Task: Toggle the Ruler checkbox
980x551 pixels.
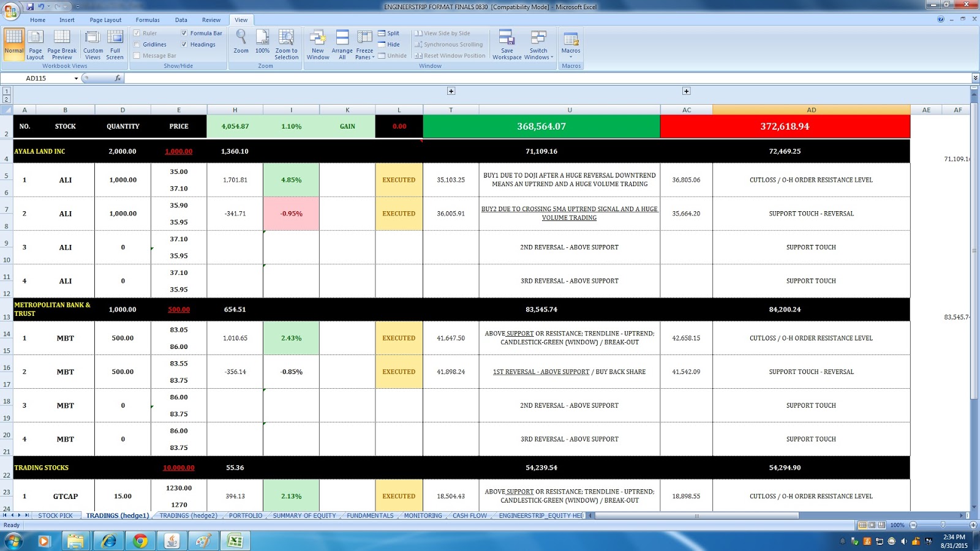Action: (x=137, y=33)
